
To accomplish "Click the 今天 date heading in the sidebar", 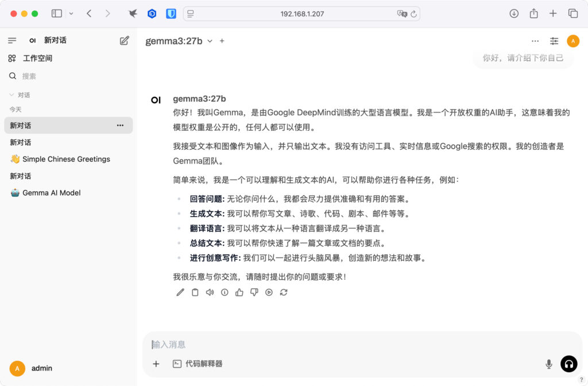I will 16,110.
